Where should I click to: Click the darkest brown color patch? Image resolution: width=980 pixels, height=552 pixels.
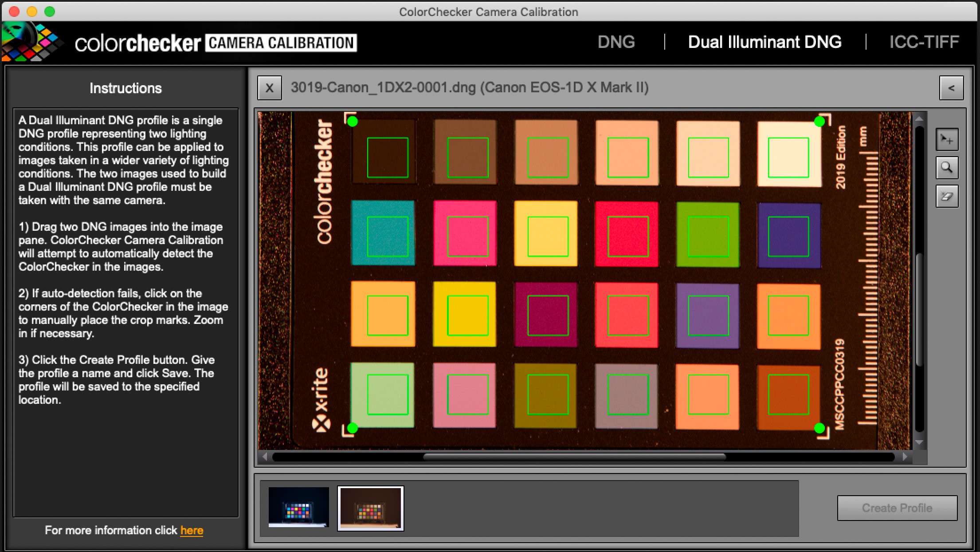[384, 152]
